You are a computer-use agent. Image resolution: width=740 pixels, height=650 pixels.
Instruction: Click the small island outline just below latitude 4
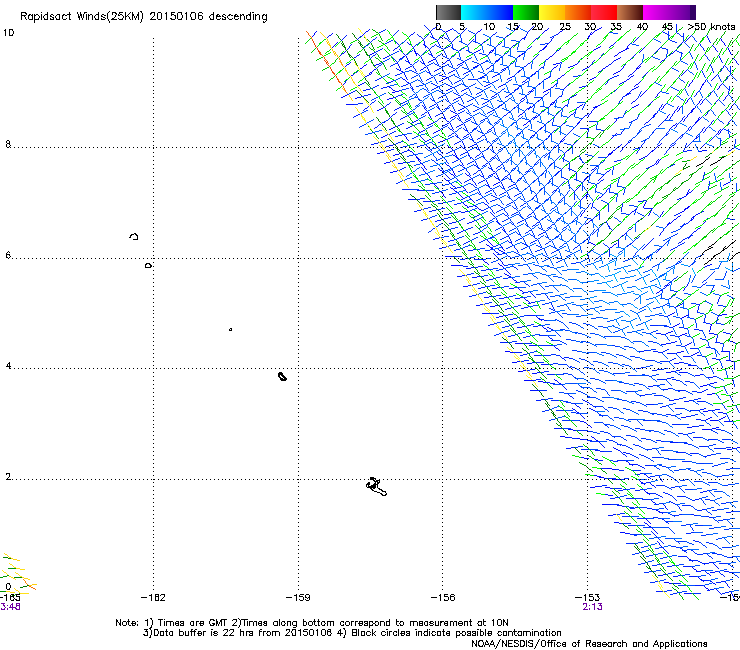tap(282, 376)
